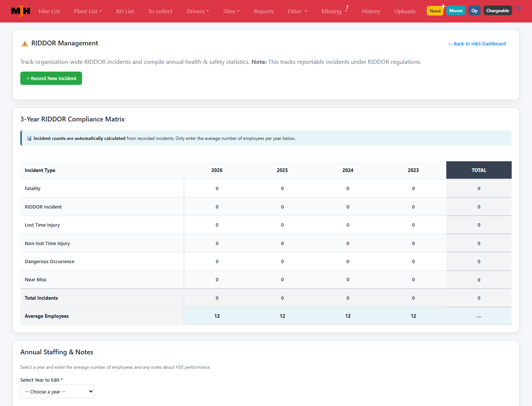The image size is (532, 406).
Task: Open the teal Moves badge
Action: point(456,11)
